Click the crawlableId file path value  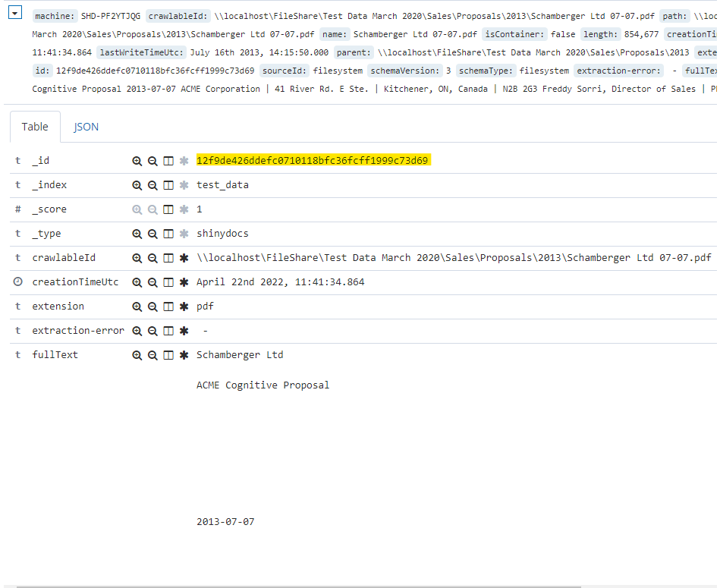click(x=454, y=258)
